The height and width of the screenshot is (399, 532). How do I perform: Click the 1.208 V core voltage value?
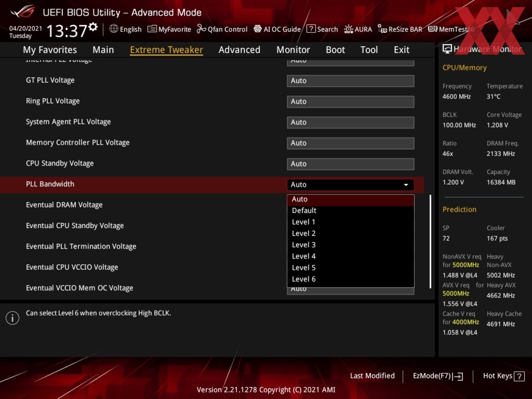(x=497, y=125)
